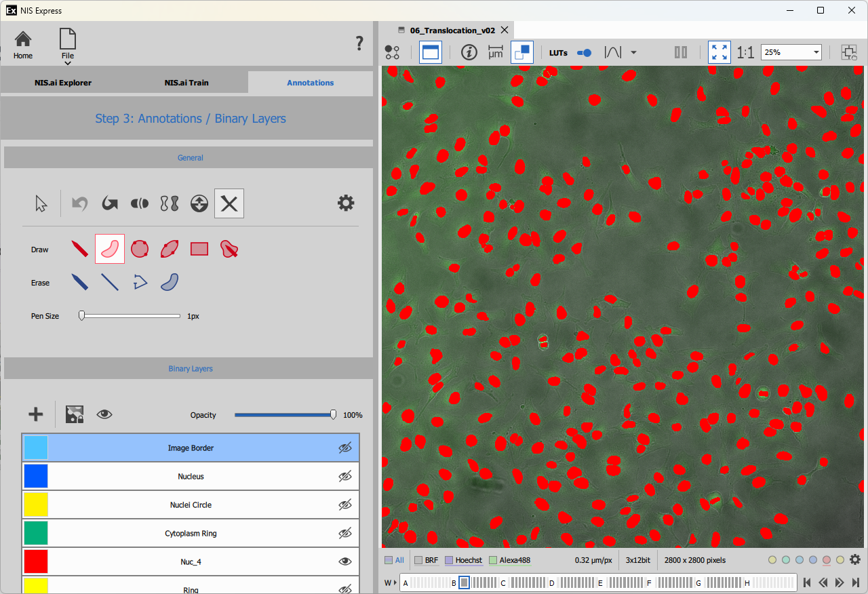868x594 pixels.
Task: Toggle the LUTs switch
Action: (584, 52)
